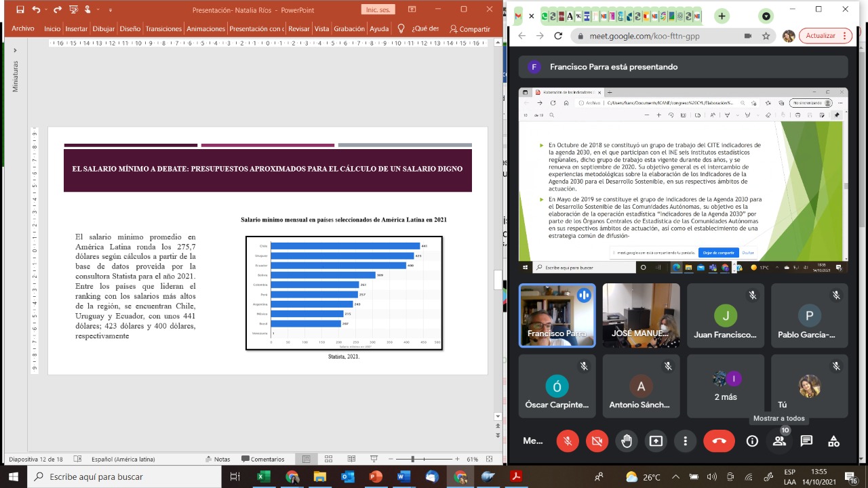The image size is (868, 488).
Task: Open the Grabación ribbon tab
Action: coord(349,29)
